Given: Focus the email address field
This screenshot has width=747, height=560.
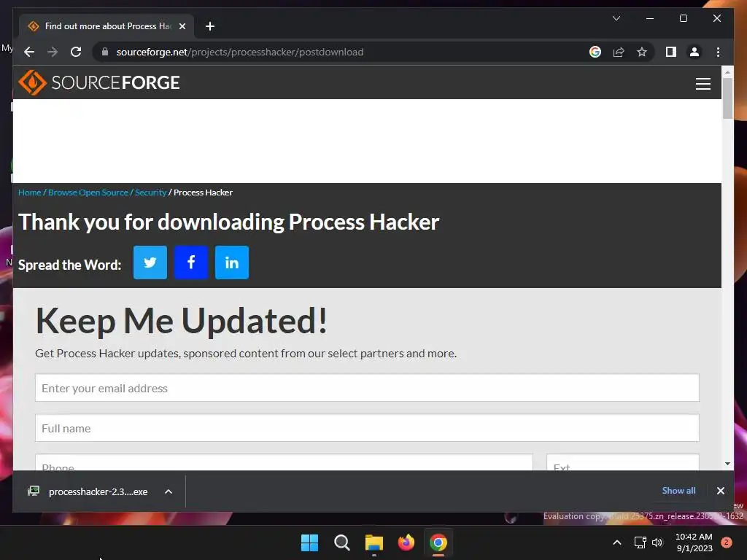Looking at the screenshot, I should pyautogui.click(x=367, y=388).
